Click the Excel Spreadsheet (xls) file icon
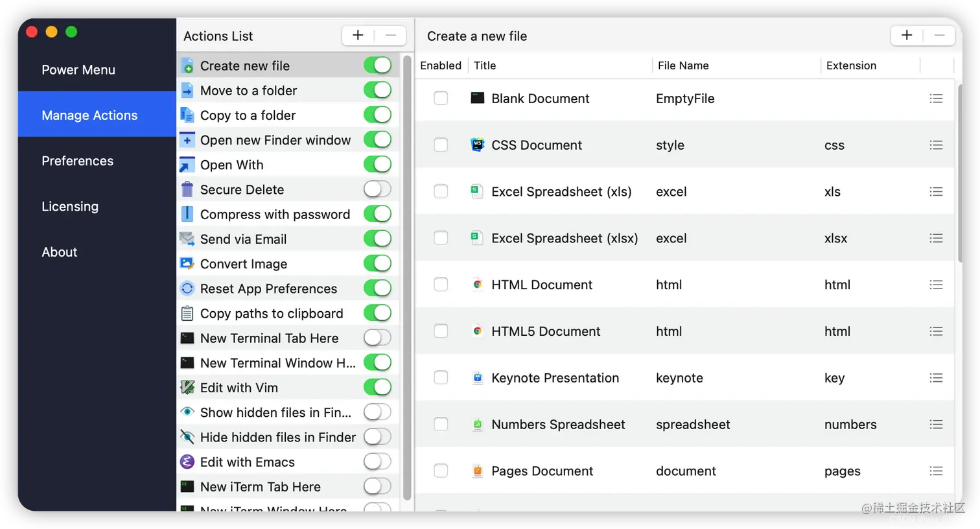This screenshot has width=980, height=529. pos(477,191)
